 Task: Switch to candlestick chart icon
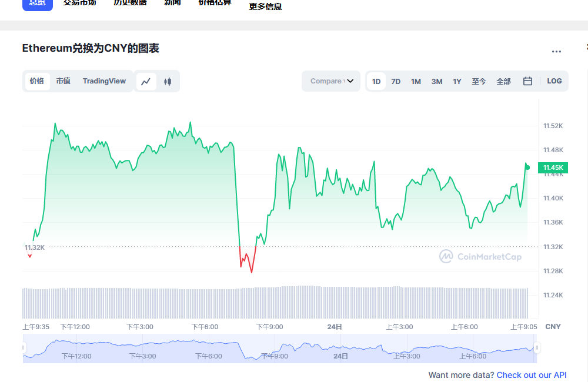click(168, 81)
